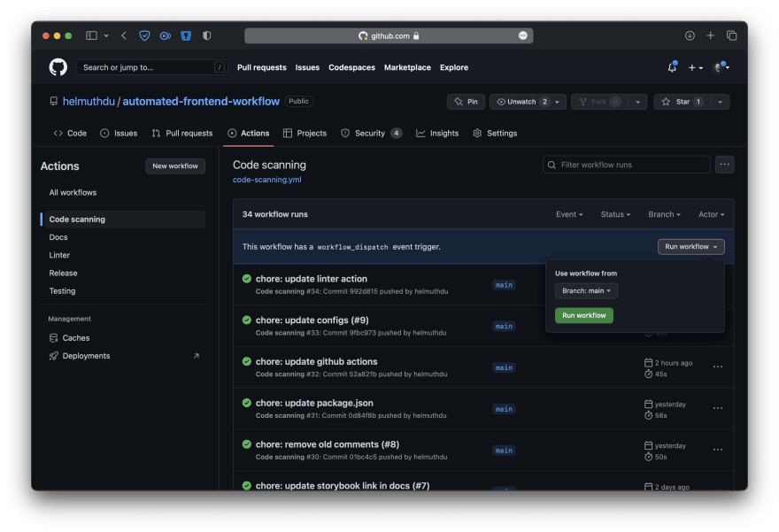Switch to the Code tab

[70, 133]
